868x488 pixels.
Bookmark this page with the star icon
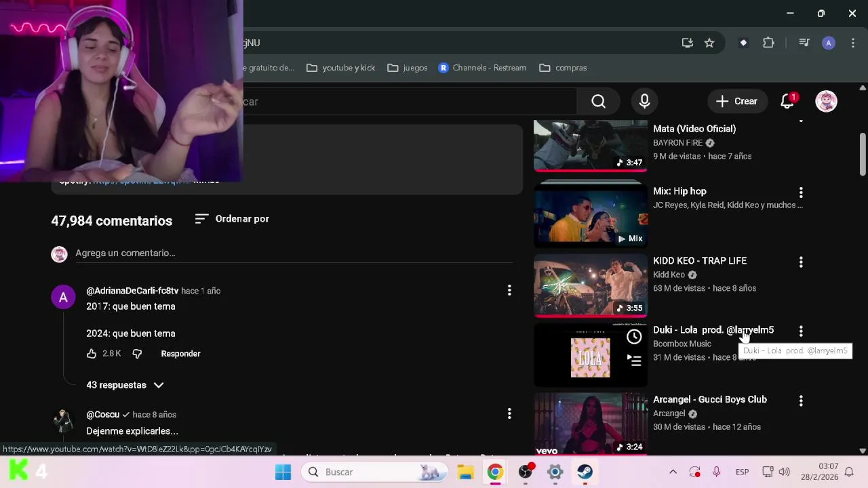(709, 43)
